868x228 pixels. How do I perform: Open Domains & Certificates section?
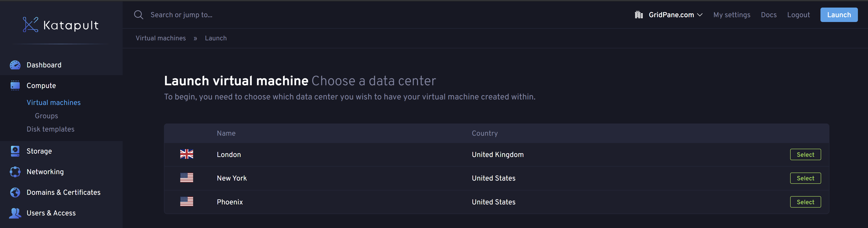coord(63,192)
